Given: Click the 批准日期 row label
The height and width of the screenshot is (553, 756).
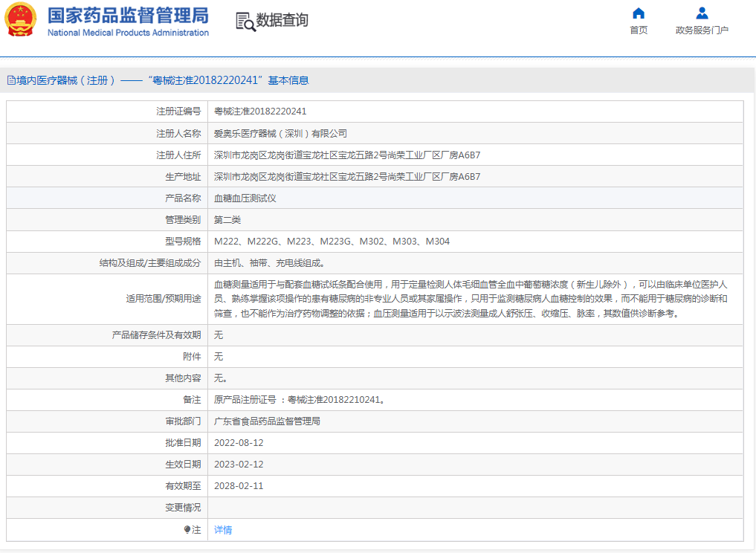Looking at the screenshot, I should 183,442.
